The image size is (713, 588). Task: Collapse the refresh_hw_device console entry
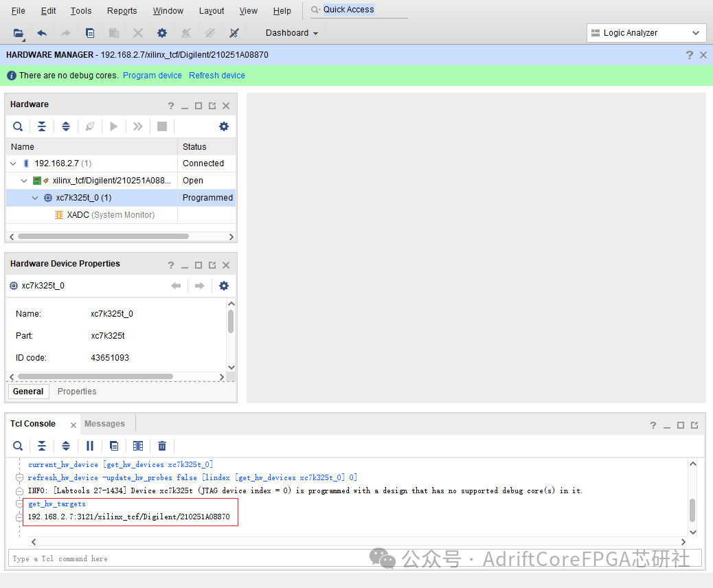pyautogui.click(x=19, y=477)
